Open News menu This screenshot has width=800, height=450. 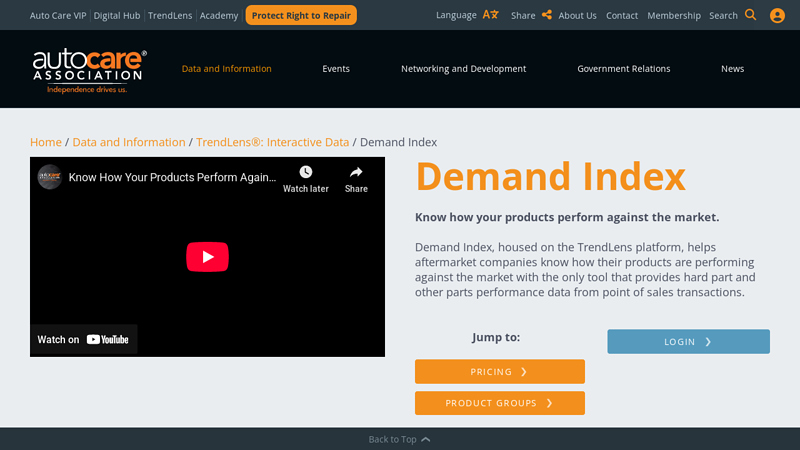coord(733,68)
